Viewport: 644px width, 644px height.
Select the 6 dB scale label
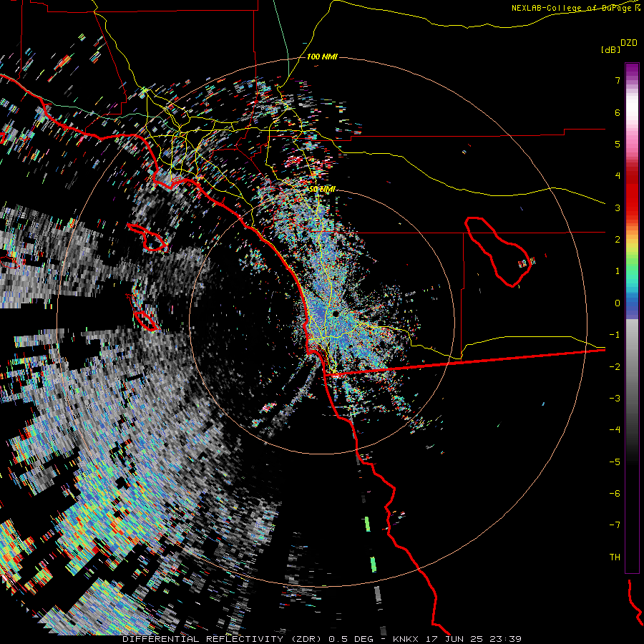618,112
